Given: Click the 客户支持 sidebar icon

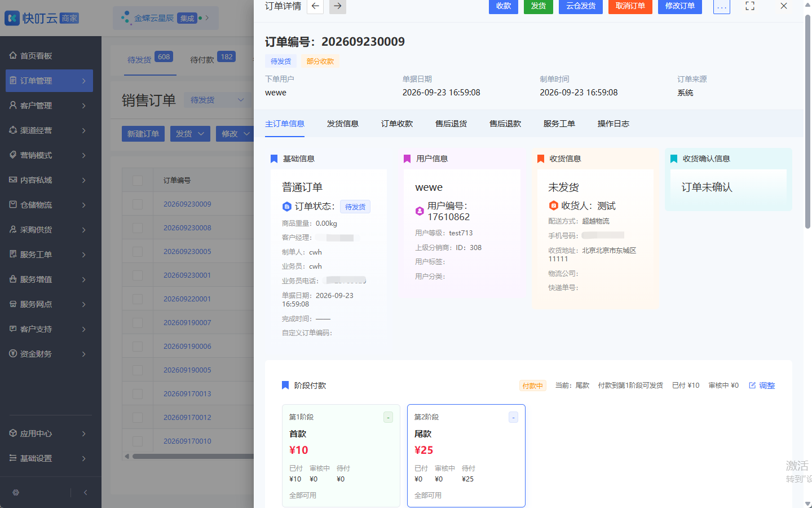Looking at the screenshot, I should coord(13,329).
